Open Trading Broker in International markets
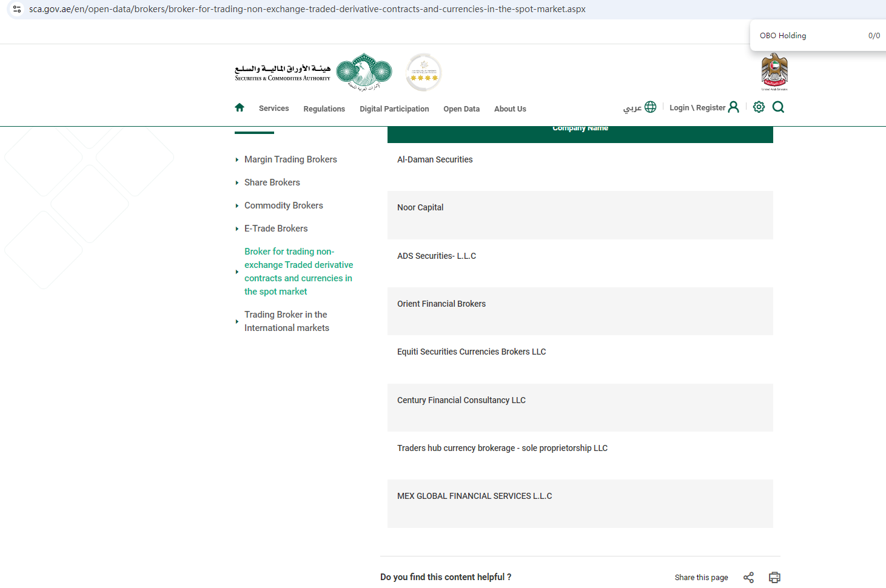 [287, 321]
